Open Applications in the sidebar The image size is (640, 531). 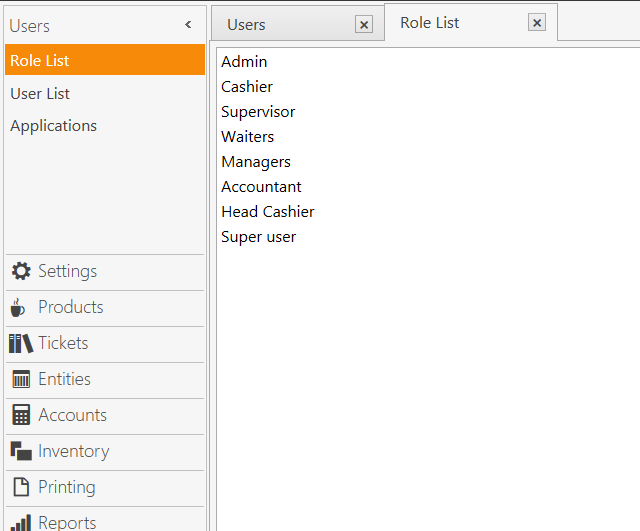click(x=105, y=126)
